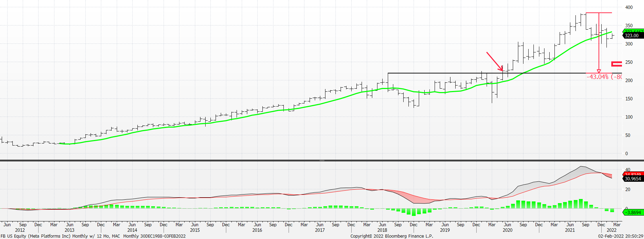Click the 100 price axis label
This screenshot has width=644, height=239.
coord(629,117)
